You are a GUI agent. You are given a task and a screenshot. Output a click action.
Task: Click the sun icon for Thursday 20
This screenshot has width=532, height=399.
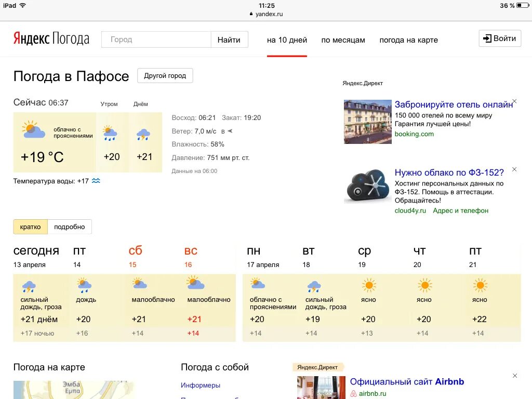(x=425, y=285)
